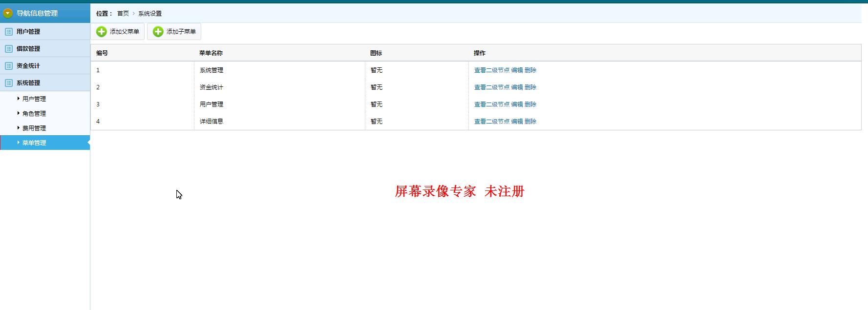Viewport: 868px width, 310px height.
Task: Click the 暂无 icon cell in row 4
Action: point(377,122)
